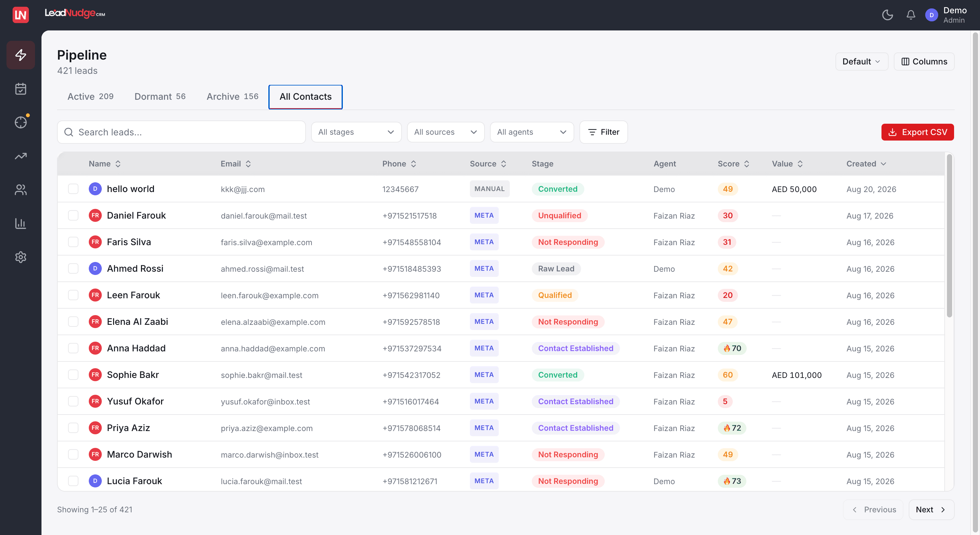The height and width of the screenshot is (535, 980).
Task: Sort by Score column arrows
Action: click(x=746, y=164)
